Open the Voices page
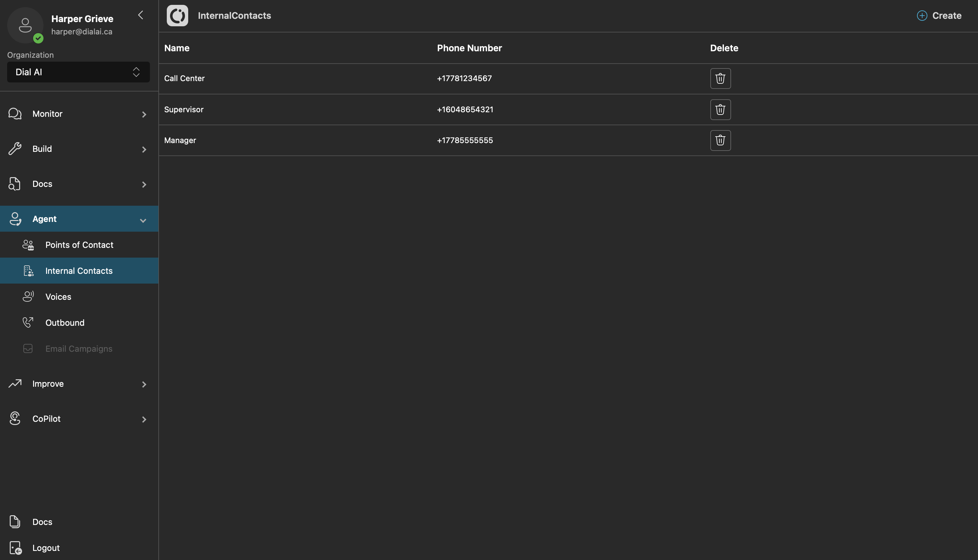The width and height of the screenshot is (978, 560). pyautogui.click(x=58, y=297)
